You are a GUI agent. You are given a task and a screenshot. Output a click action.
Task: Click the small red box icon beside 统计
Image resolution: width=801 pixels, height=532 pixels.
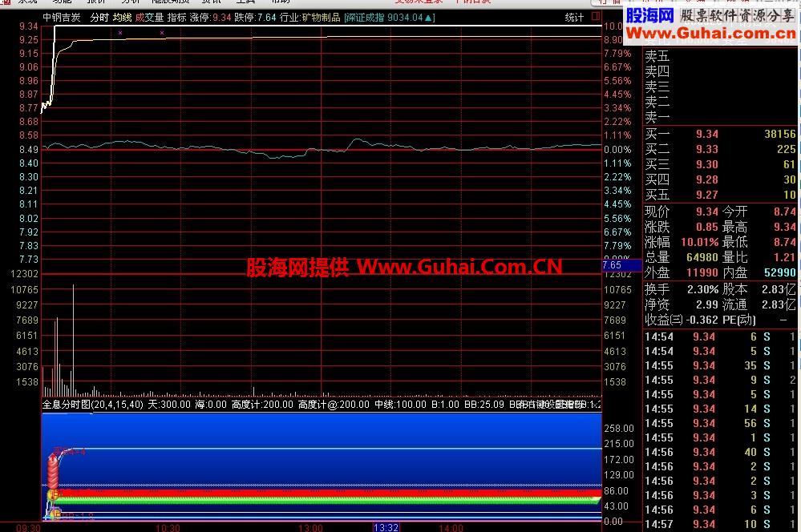point(596,17)
